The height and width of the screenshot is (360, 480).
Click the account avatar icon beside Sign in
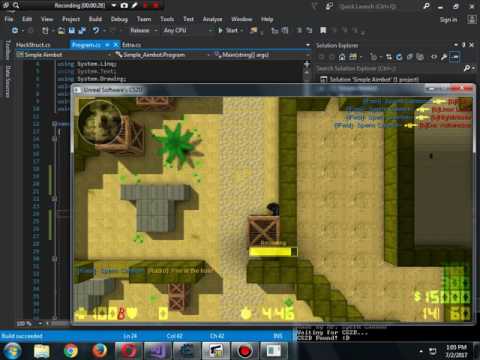click(x=472, y=19)
